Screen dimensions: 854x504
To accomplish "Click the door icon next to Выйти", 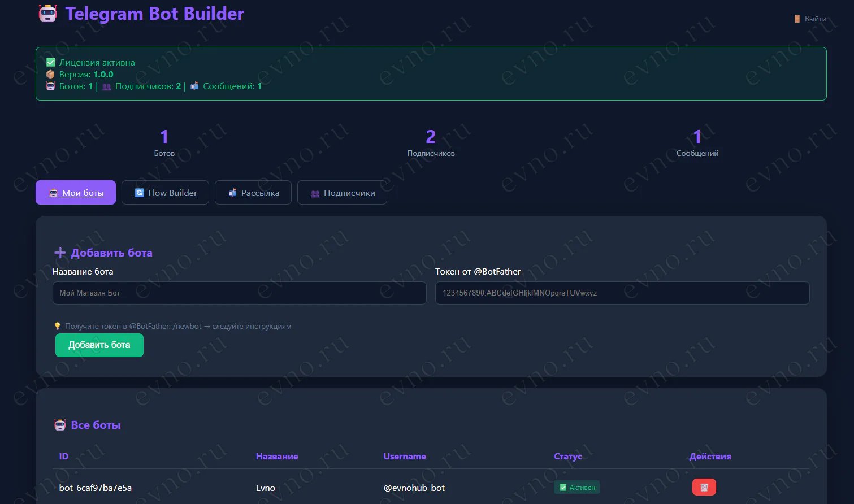I will (797, 19).
